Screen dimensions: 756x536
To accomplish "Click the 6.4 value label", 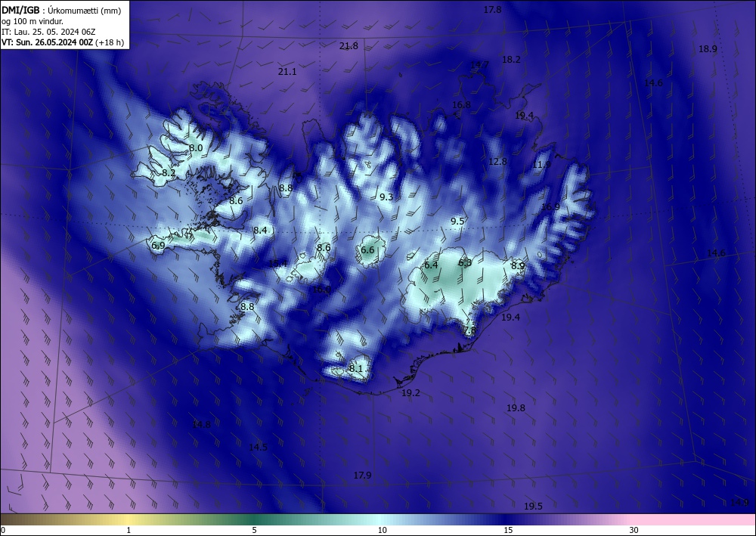I will (431, 265).
